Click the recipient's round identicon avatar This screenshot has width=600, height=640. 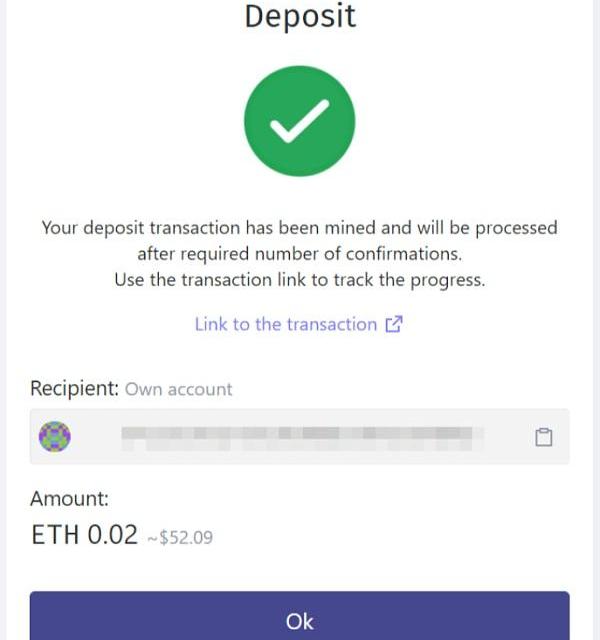[55, 437]
